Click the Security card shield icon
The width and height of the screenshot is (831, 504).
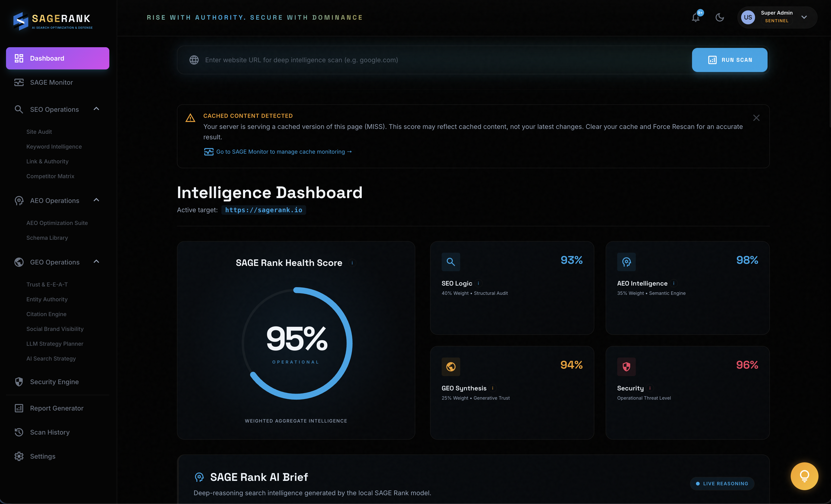tap(626, 367)
